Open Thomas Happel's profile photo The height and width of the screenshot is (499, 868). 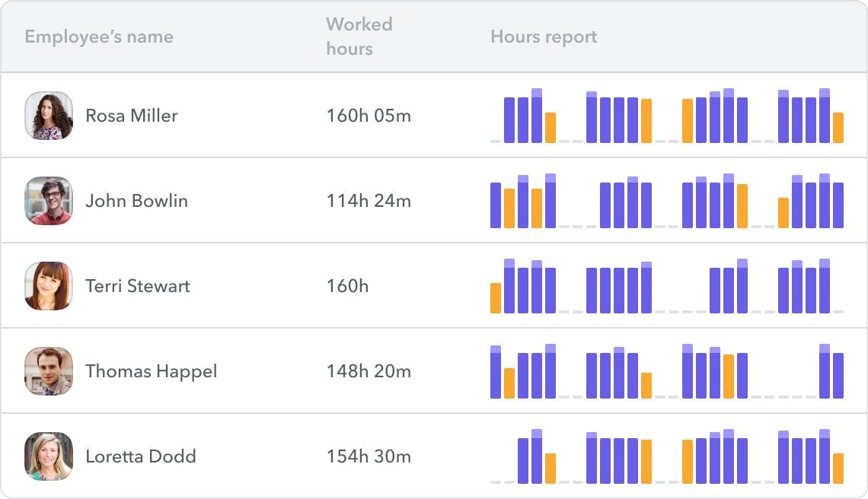49,370
